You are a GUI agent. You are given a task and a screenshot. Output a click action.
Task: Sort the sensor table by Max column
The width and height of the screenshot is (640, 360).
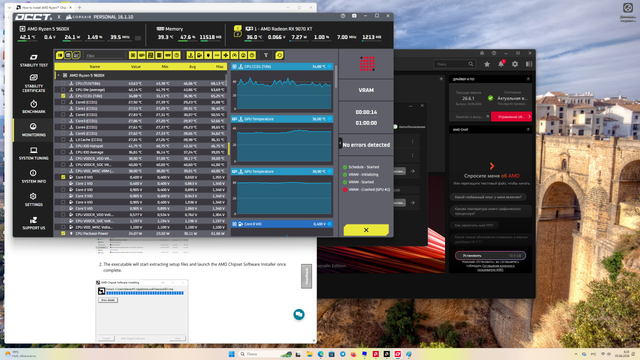pyautogui.click(x=220, y=67)
